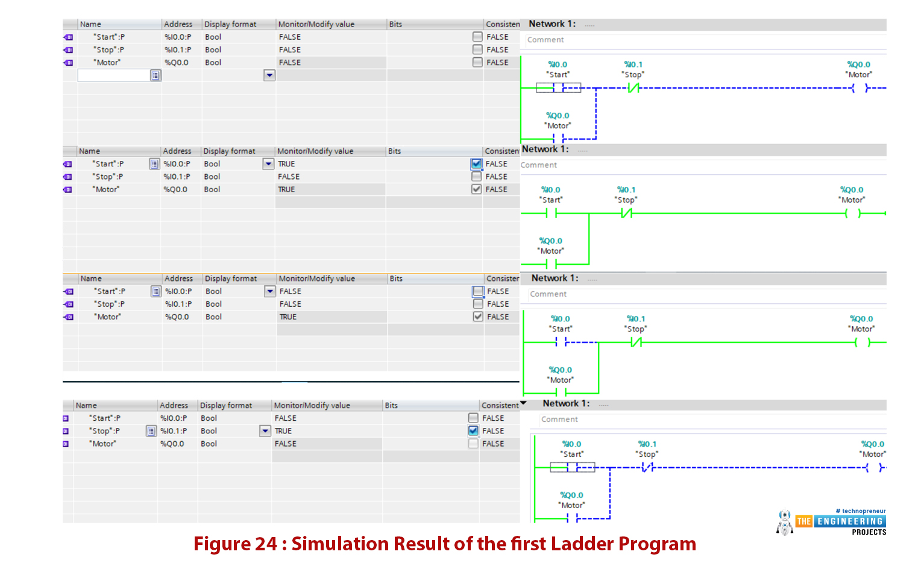Select the Motor latch contact beside the Stop-TRUE table
This screenshot has width=924, height=566.
pyautogui.click(x=573, y=518)
